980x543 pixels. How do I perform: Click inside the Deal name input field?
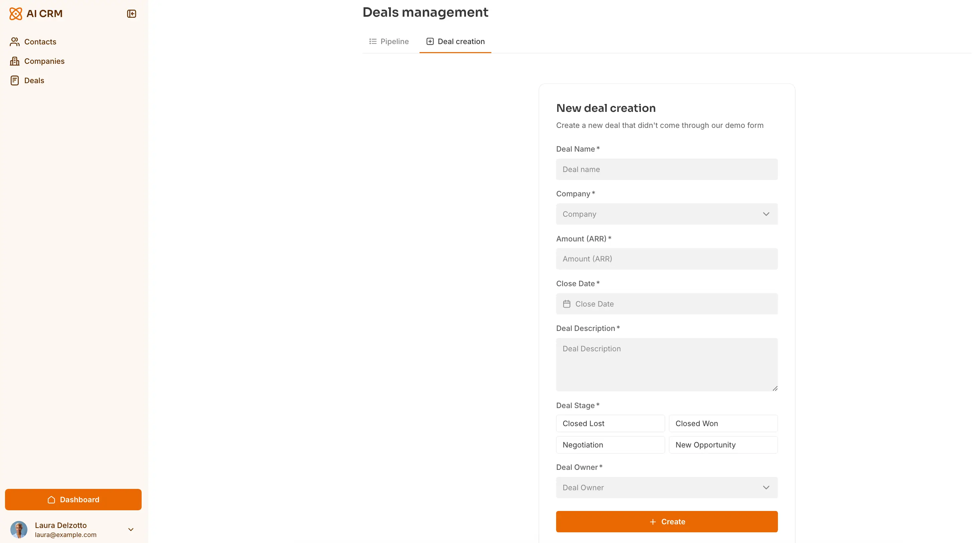(x=666, y=169)
